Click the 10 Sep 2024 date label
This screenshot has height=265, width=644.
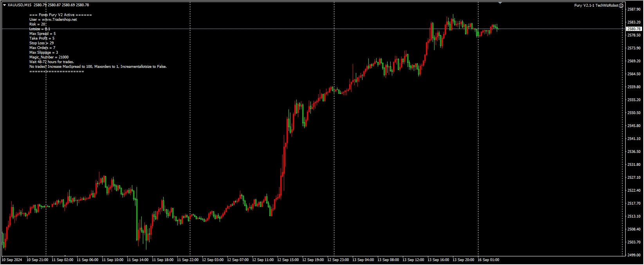(x=13, y=260)
